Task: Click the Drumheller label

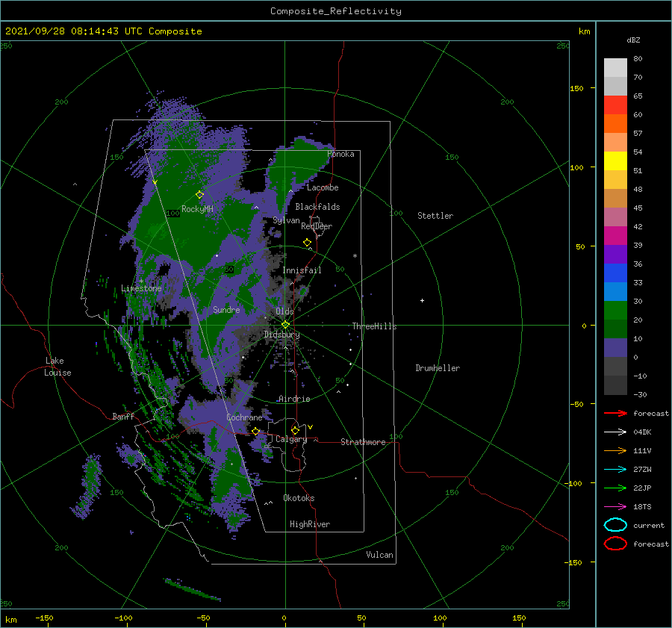Action: point(438,368)
